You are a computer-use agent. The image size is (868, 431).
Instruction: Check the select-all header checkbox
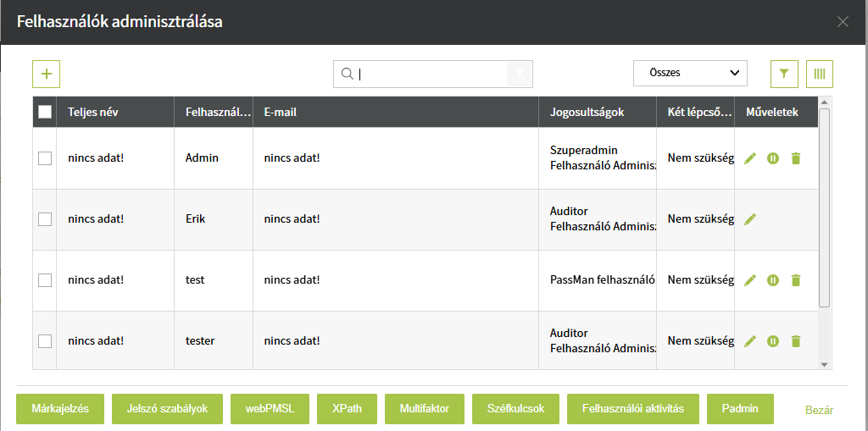click(x=45, y=112)
